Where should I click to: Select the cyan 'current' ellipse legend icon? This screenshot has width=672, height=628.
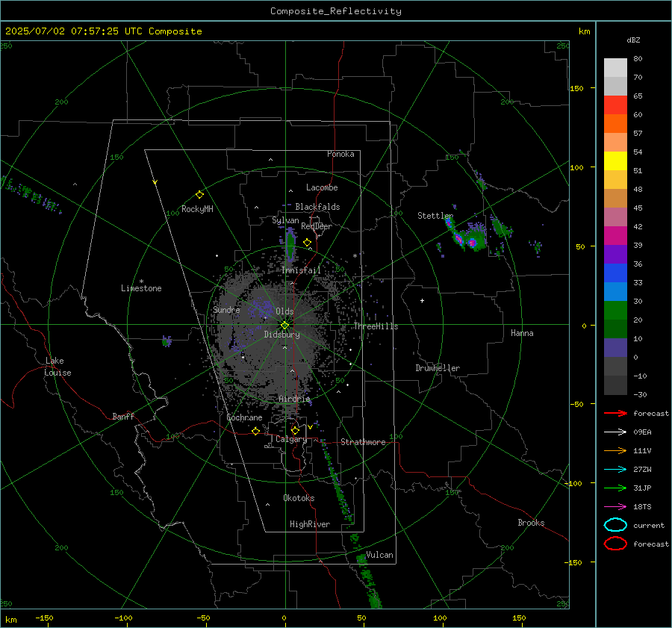click(615, 525)
